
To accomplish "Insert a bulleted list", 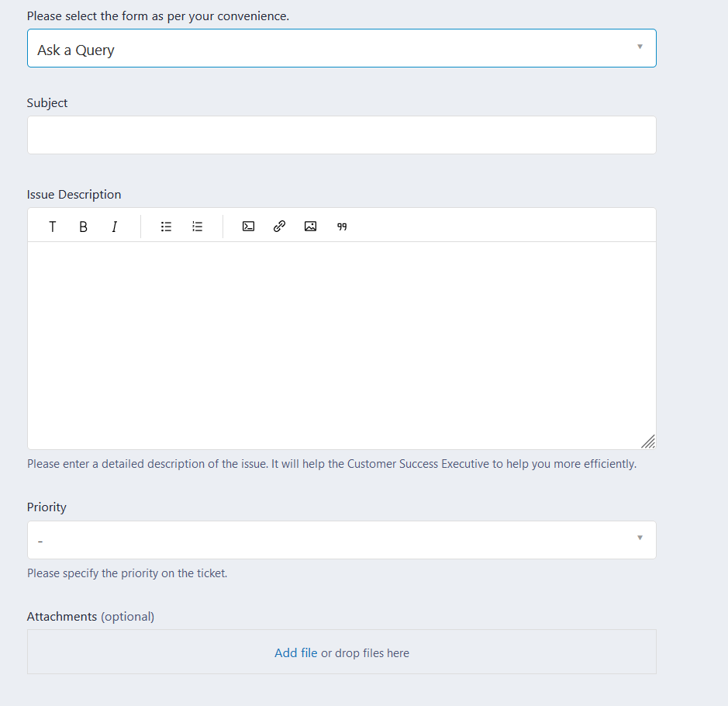I will point(166,227).
